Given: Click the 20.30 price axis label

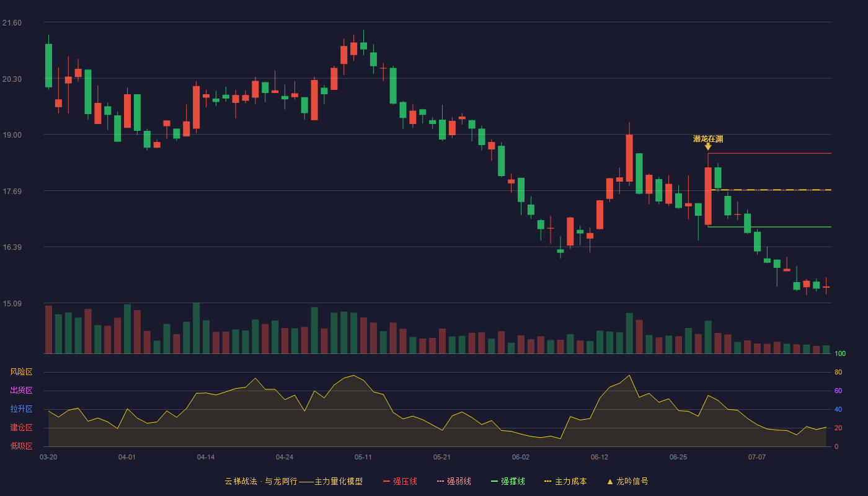Looking at the screenshot, I should pyautogui.click(x=12, y=79).
